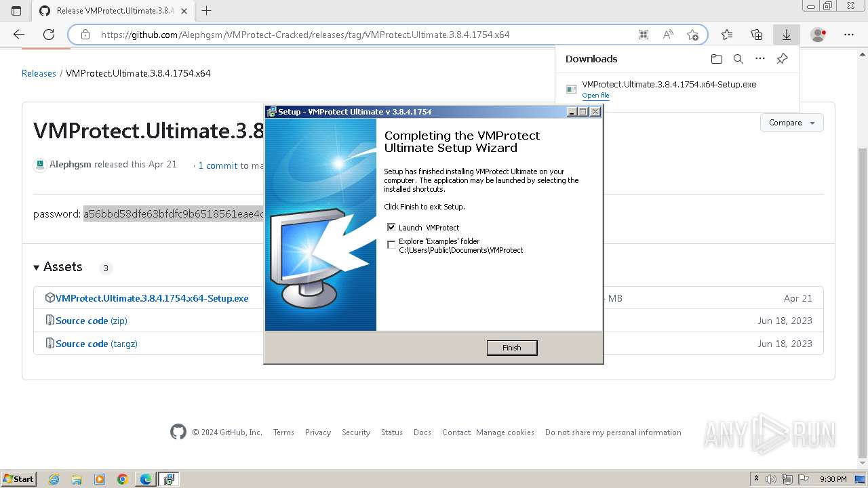Open media player taskbar icon
The height and width of the screenshot is (488, 868).
coord(100,479)
